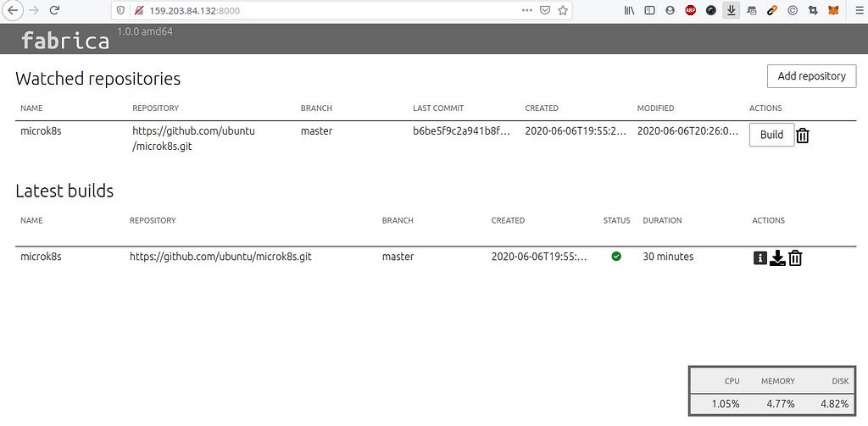
Task: Open the Firefox hamburger menu
Action: coord(859,10)
